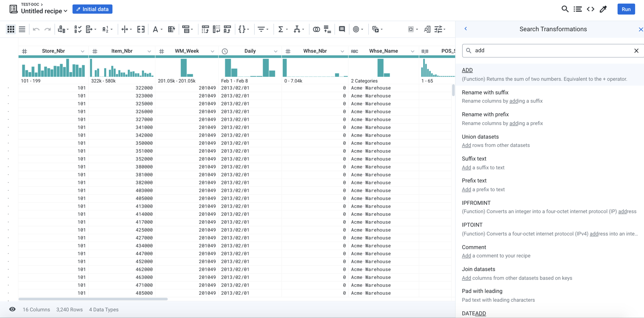Open the recipe list icon
The width and height of the screenshot is (644, 318).
[578, 9]
